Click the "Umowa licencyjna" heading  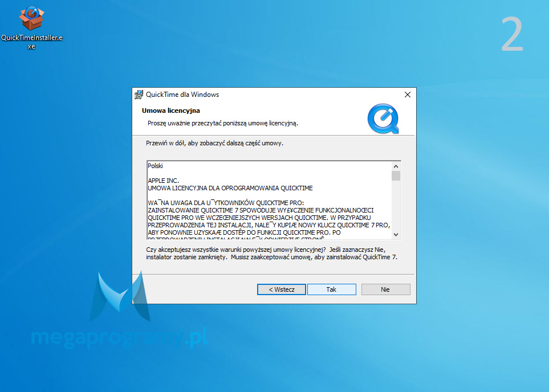point(171,111)
